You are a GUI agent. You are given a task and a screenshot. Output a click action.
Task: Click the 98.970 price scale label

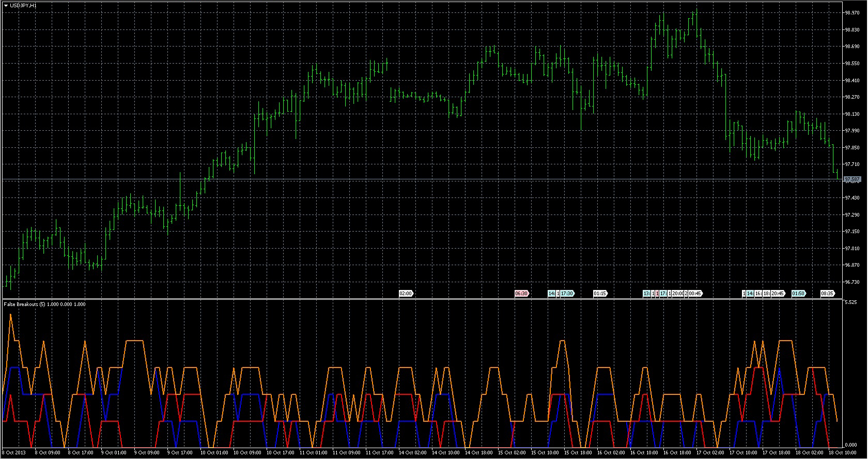click(x=851, y=13)
